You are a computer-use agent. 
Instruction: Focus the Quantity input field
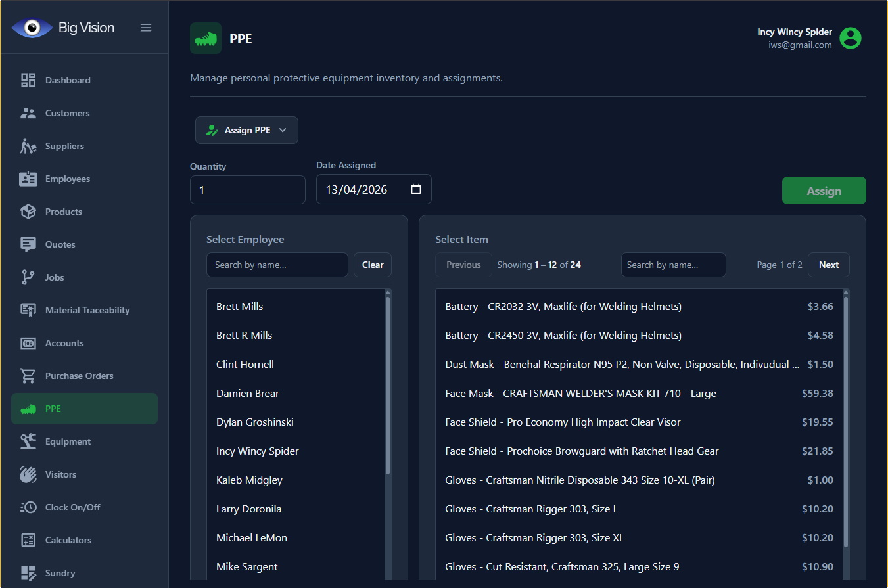247,190
